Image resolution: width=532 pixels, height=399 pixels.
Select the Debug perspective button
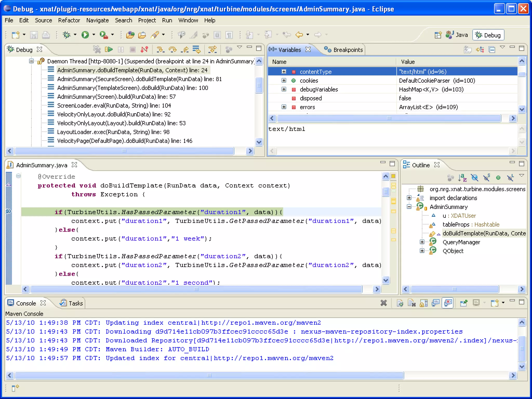(x=488, y=35)
